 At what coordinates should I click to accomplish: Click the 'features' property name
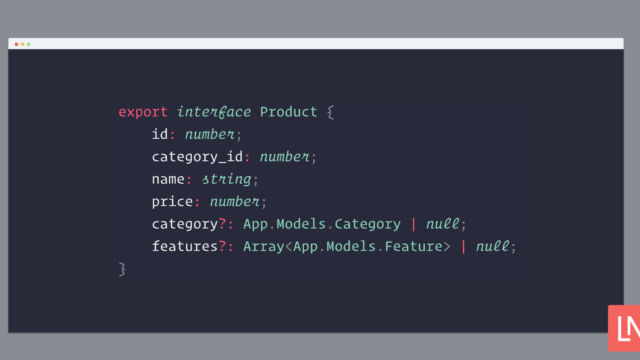coord(185,246)
